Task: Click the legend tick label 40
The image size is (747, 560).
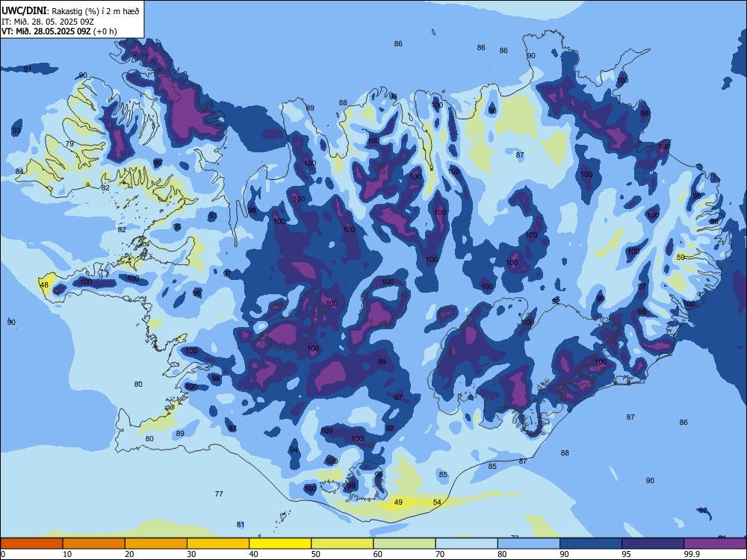Action: (x=253, y=554)
